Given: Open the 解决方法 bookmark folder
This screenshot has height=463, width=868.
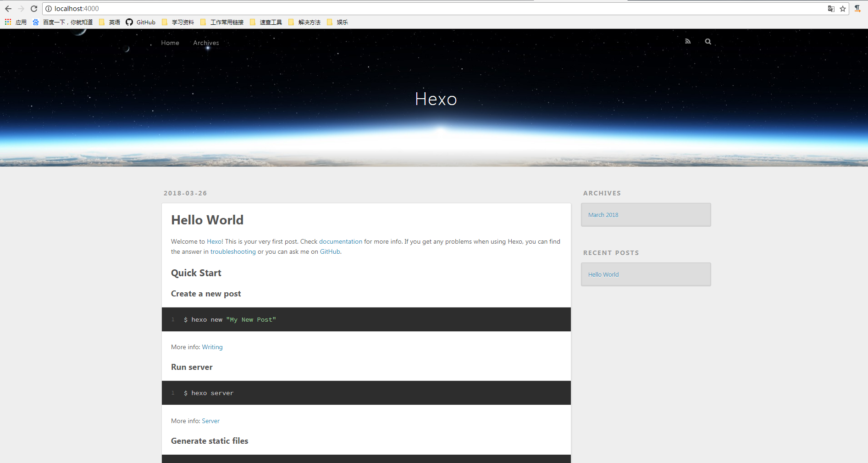Looking at the screenshot, I should pyautogui.click(x=304, y=22).
